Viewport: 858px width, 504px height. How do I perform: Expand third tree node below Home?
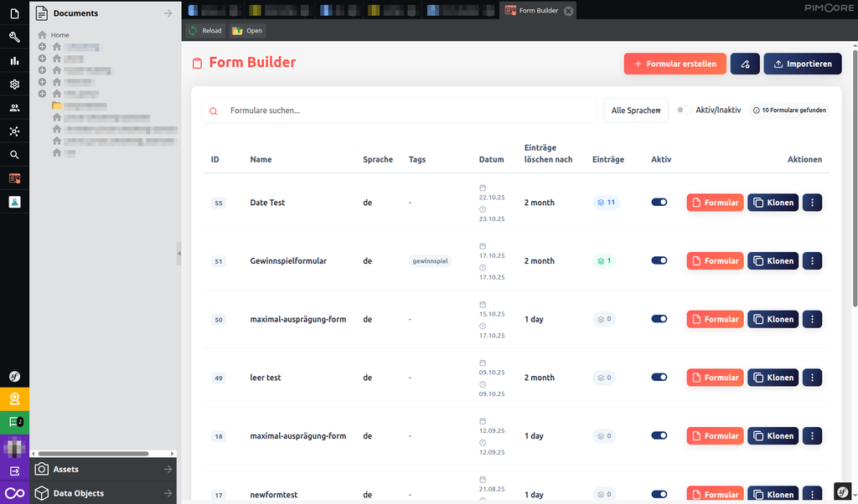(42, 70)
